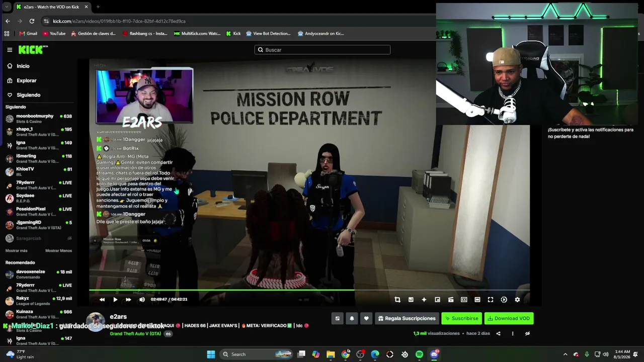Go to Inicio in Kick sidebar
This screenshot has height=362, width=644.
click(18, 66)
